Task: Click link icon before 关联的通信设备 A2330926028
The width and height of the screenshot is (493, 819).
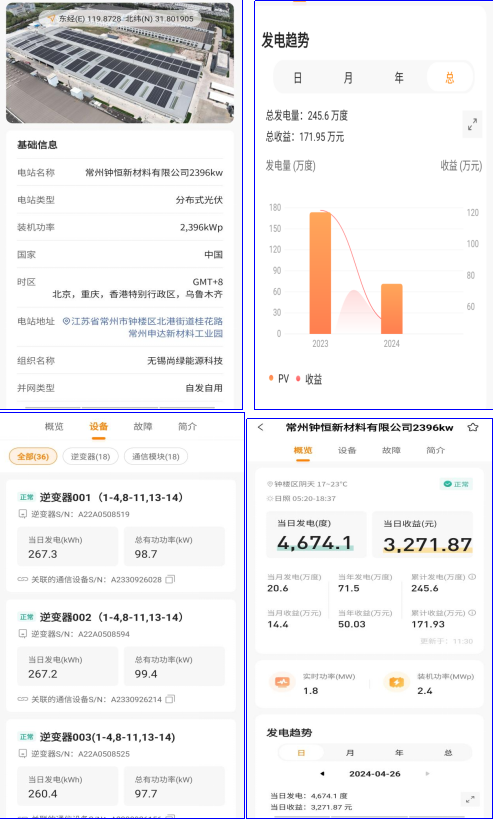Action: coord(22,579)
